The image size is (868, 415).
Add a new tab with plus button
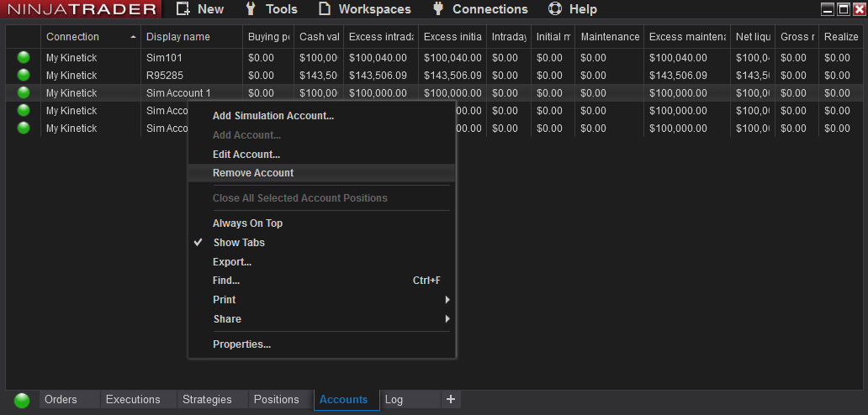pyautogui.click(x=451, y=399)
